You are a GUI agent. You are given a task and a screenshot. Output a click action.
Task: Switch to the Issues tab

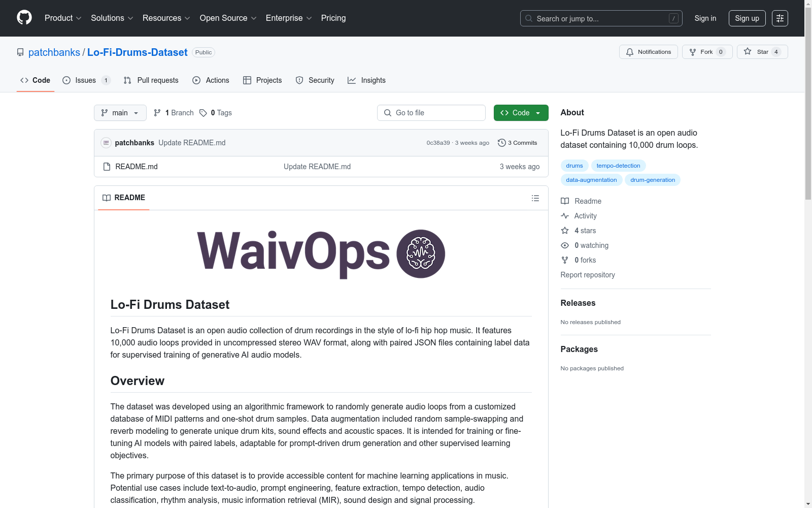[x=86, y=80]
